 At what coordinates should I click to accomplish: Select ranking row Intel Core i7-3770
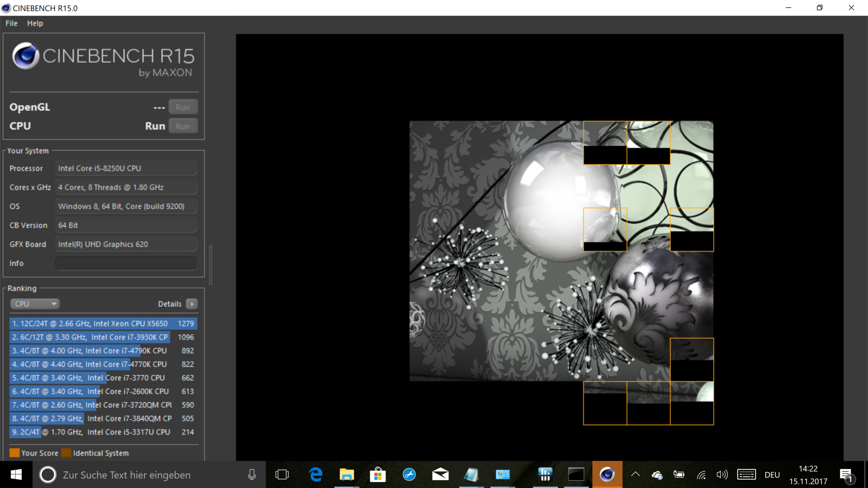[x=103, y=378]
